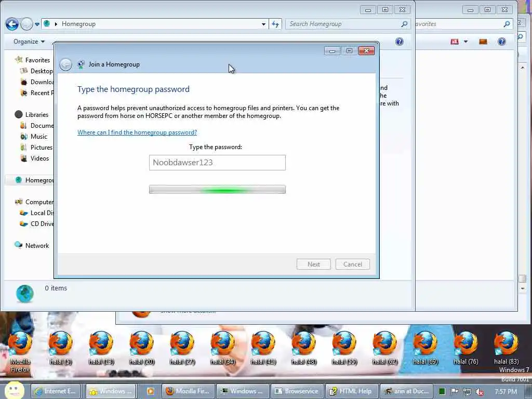Click the Join a Homegroup title icon
532x399 pixels.
pos(81,64)
